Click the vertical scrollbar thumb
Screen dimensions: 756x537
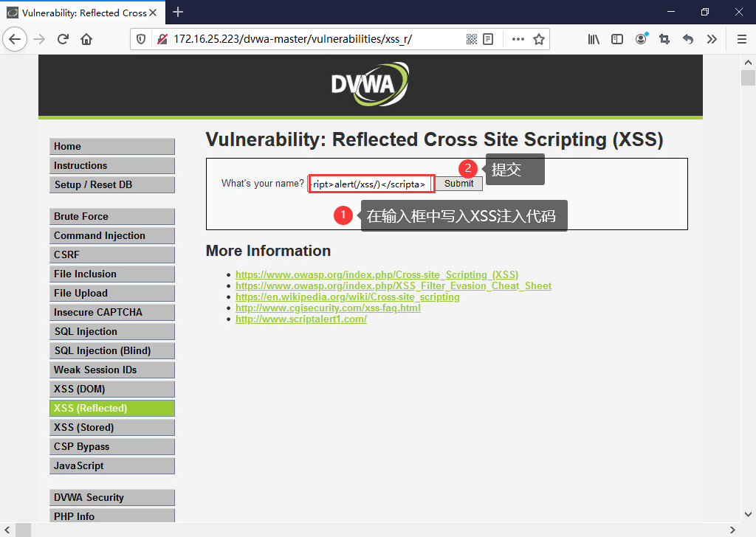[748, 77]
